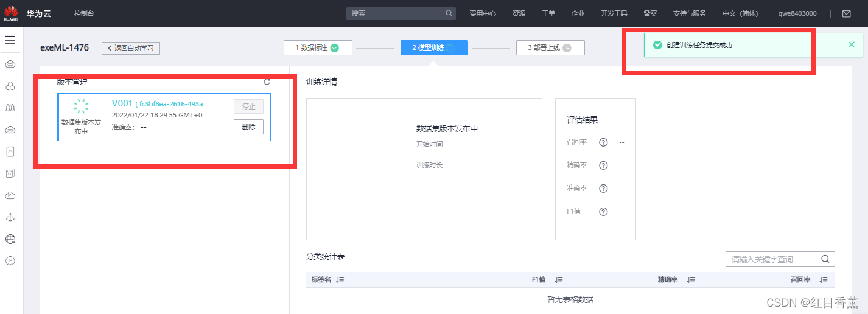The image size is (868, 314).
Task: Open the three-circle cluster sidebar icon
Action: coord(10,86)
